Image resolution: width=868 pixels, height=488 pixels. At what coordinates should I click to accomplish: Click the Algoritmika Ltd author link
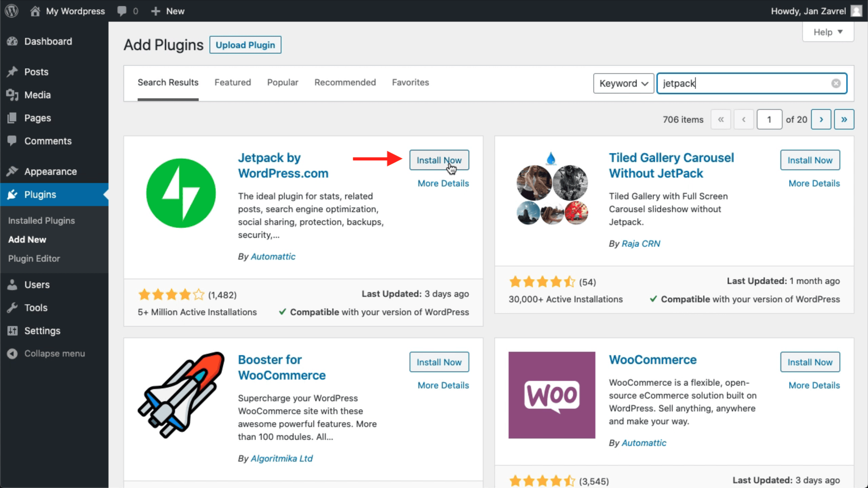coord(282,459)
